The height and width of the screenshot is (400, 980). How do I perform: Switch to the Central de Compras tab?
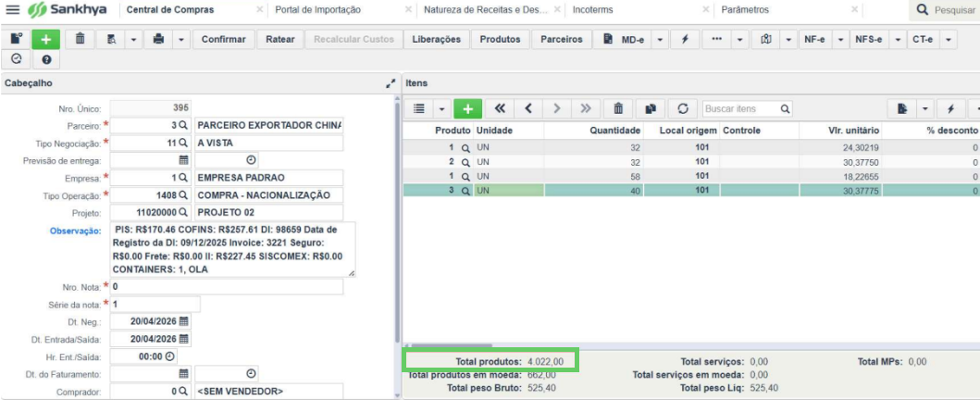[170, 10]
